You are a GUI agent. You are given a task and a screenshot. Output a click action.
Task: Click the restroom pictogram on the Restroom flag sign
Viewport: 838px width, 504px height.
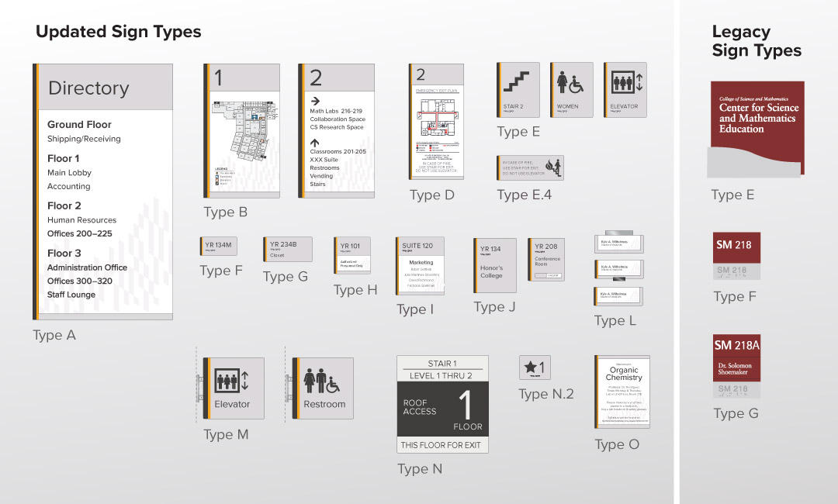coord(321,381)
